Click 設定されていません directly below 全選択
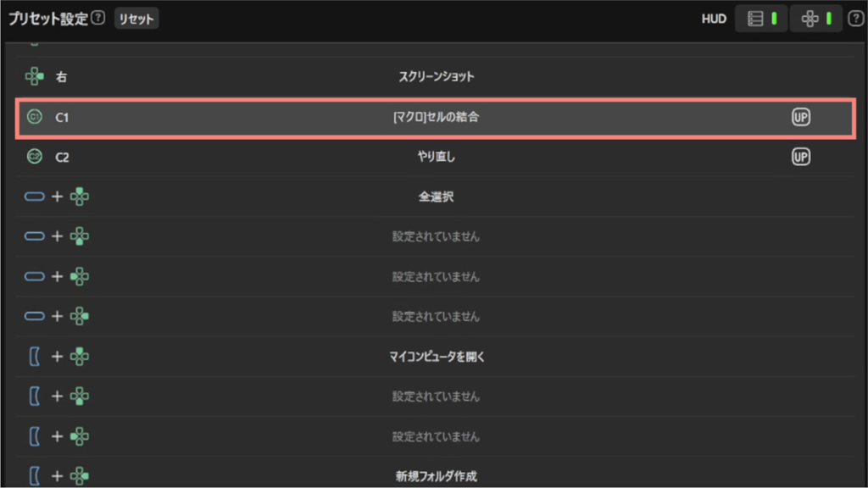 436,236
